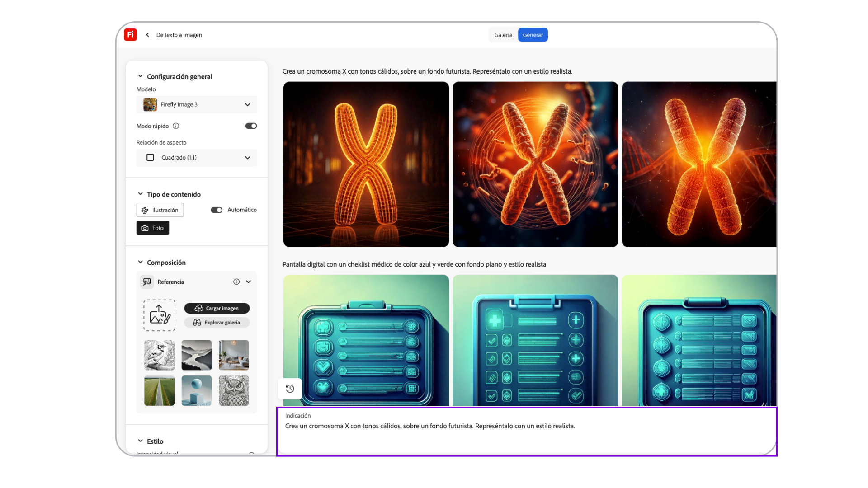Click the Adobe Firefly logo icon
This screenshot has height=488, width=868.
click(x=130, y=35)
